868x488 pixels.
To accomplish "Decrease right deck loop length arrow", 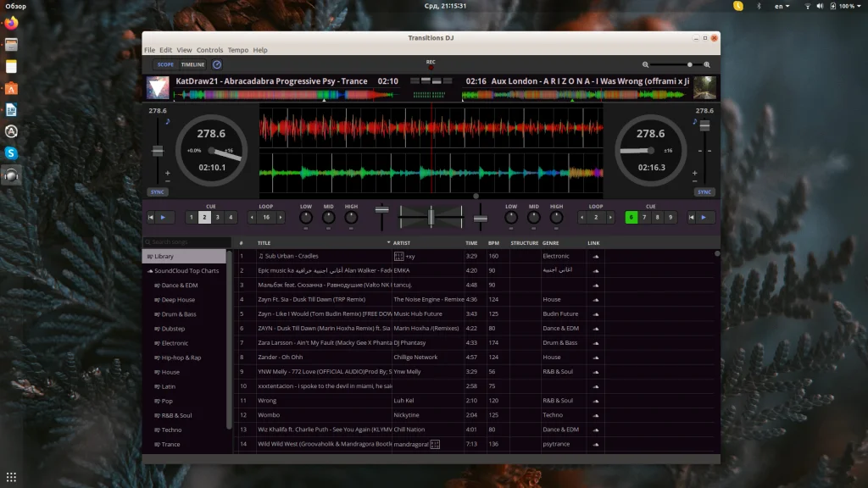I will (x=582, y=218).
